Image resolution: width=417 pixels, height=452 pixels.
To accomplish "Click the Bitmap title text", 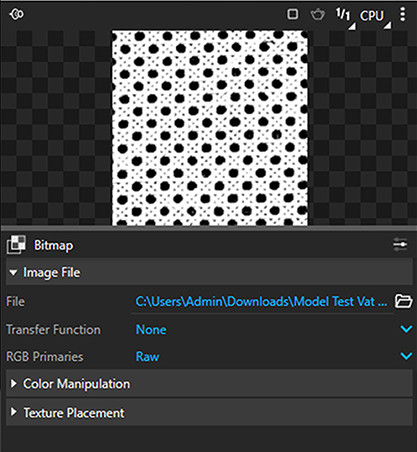I will pos(53,246).
